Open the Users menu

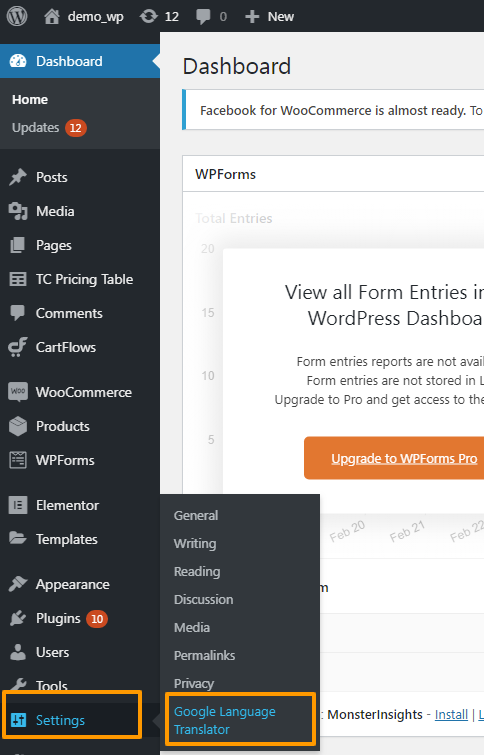[x=52, y=652]
